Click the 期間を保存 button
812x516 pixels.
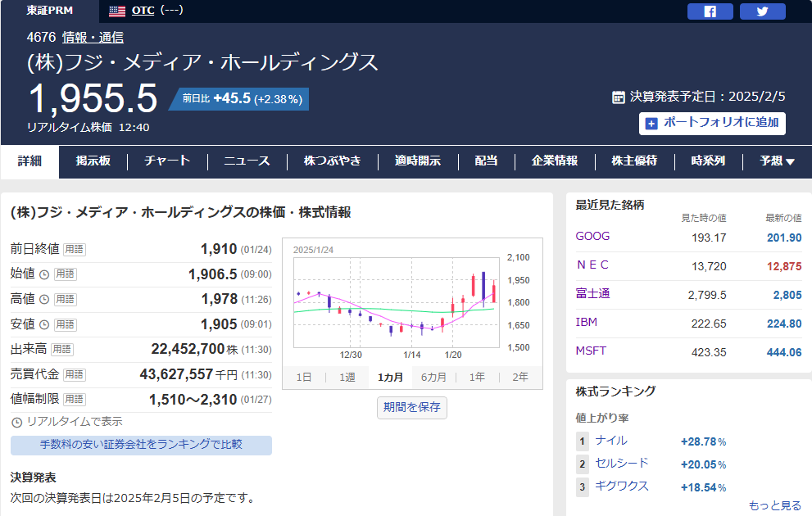(412, 407)
